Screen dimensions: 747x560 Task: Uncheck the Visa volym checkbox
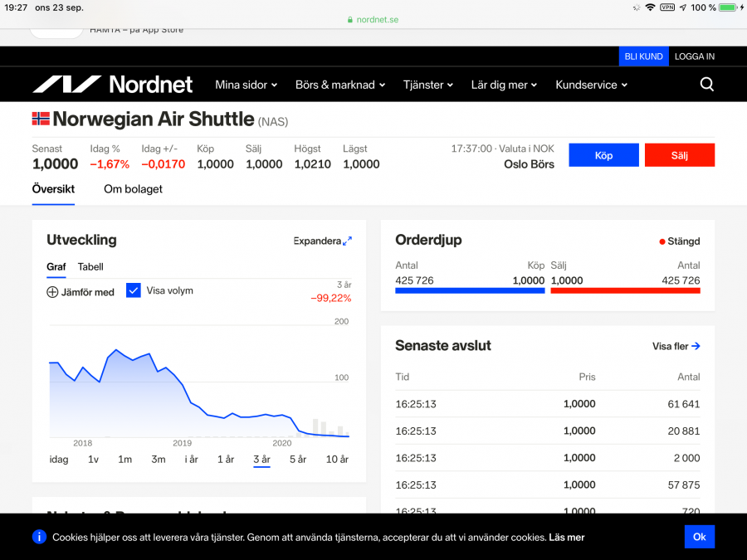[x=134, y=290]
